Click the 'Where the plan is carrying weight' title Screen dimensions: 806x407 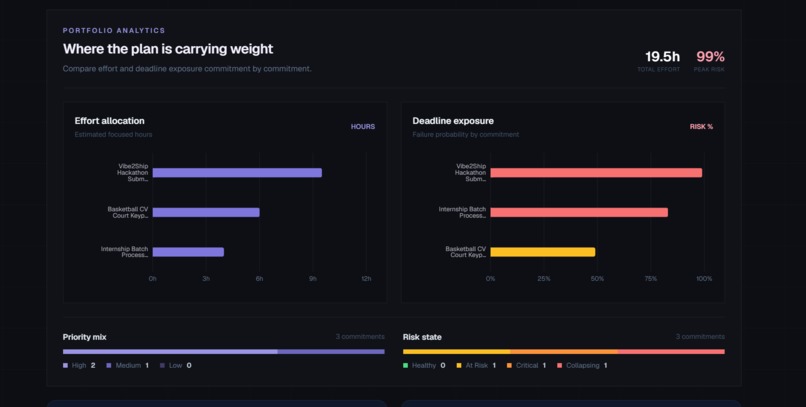(168, 49)
